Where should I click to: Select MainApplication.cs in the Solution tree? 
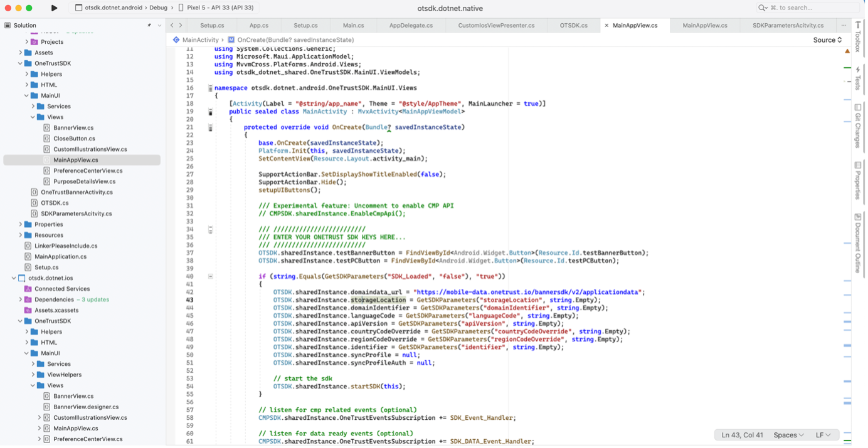(60, 257)
